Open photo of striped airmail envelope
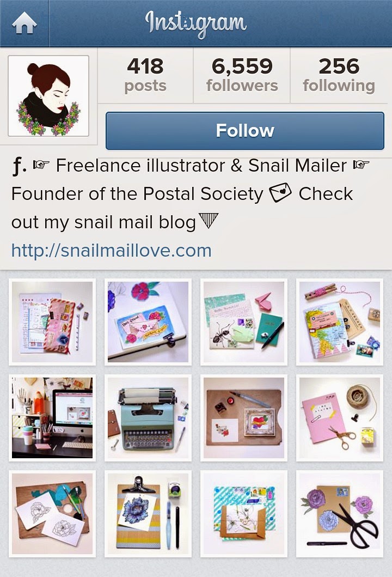392x577 pixels. 52,322
